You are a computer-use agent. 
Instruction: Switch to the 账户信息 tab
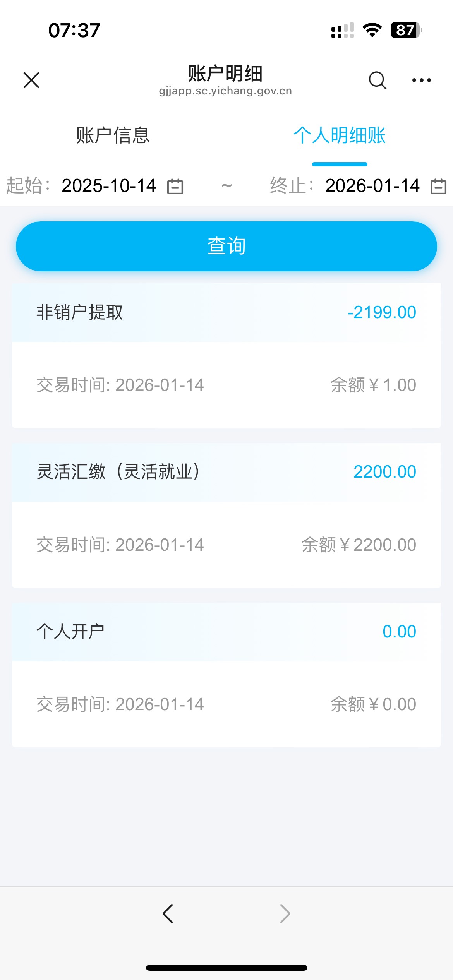click(113, 135)
